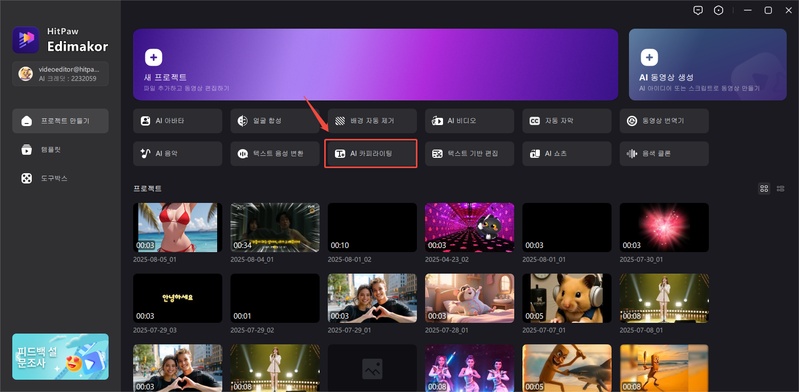Open the blank placeholder image project thumbnail
The height and width of the screenshot is (392, 799).
point(372,368)
